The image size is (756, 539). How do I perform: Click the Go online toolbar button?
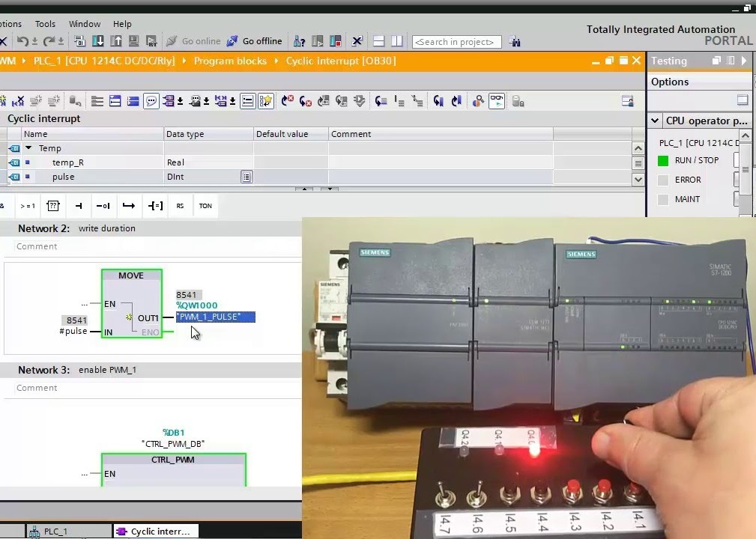point(193,41)
